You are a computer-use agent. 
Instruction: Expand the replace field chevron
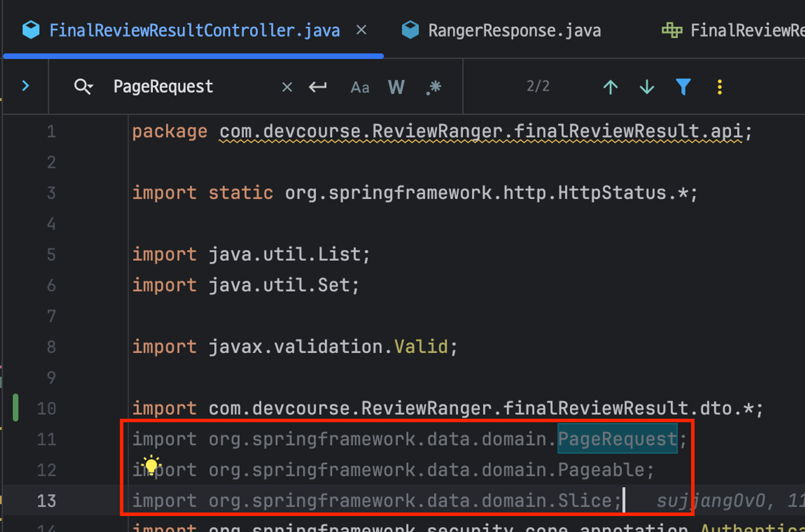click(25, 86)
